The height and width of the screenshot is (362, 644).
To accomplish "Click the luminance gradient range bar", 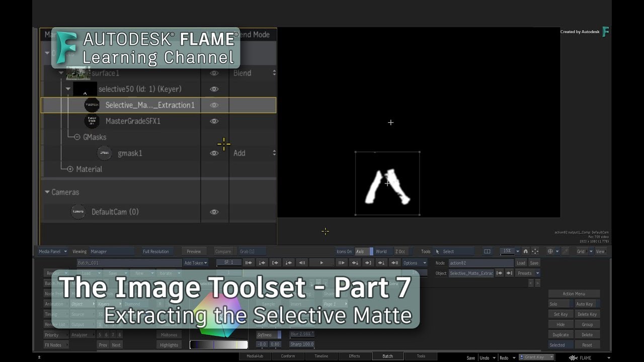I will pos(219,344).
